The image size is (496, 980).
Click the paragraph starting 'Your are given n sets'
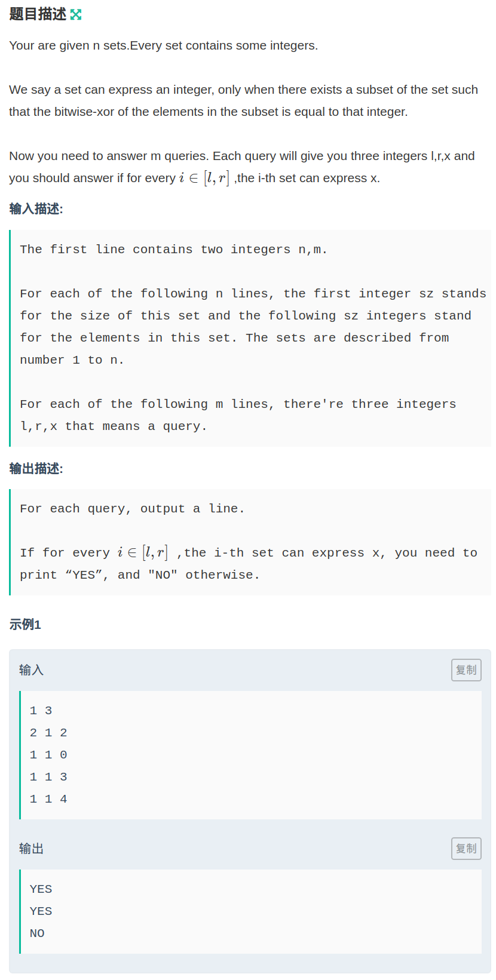click(163, 45)
